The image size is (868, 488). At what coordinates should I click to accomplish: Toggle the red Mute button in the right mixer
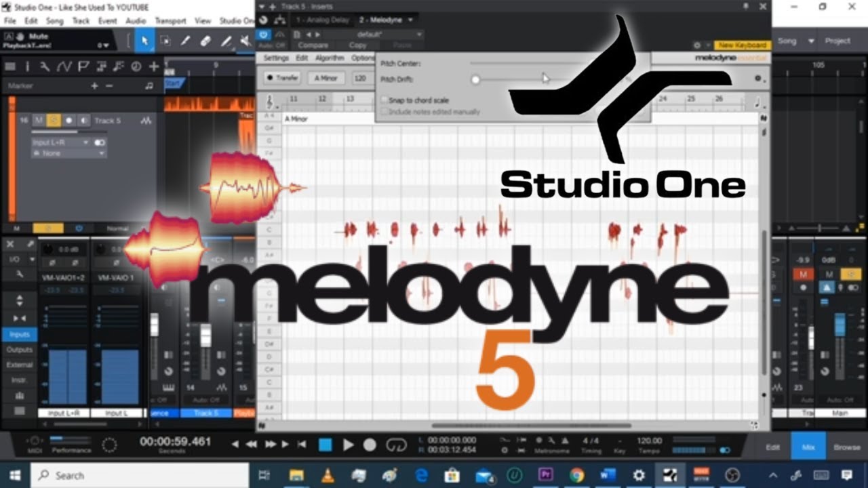click(x=804, y=274)
